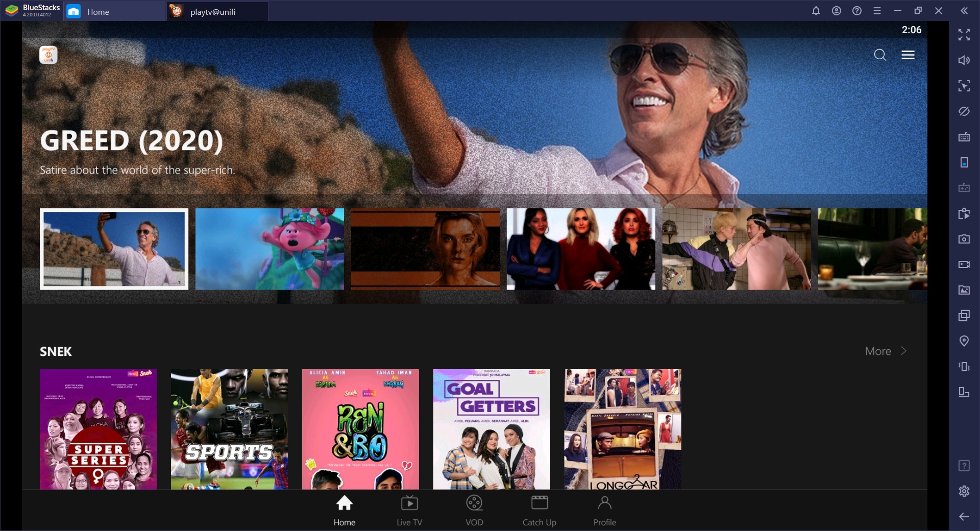
Task: Click the phone screen icon in sidebar
Action: [x=964, y=162]
